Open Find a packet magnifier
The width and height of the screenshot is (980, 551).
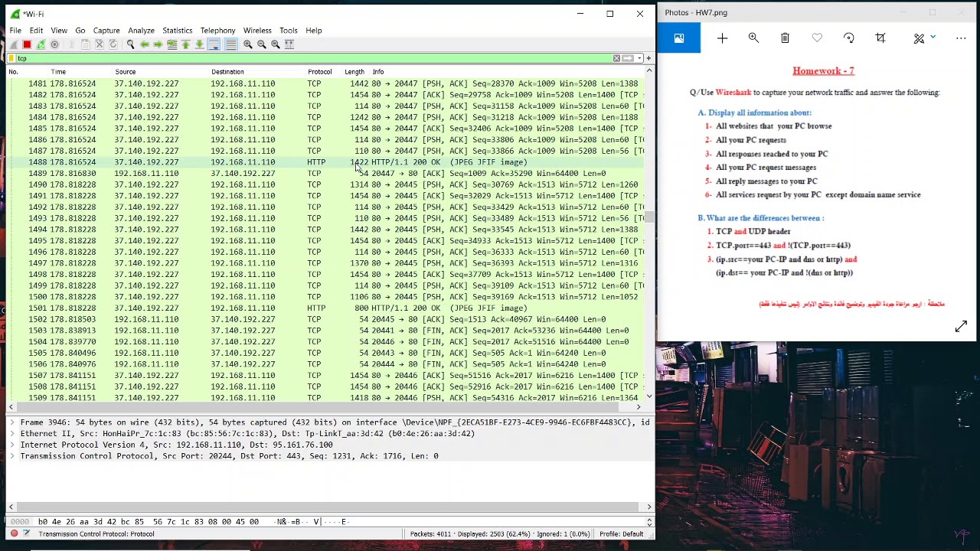(x=130, y=44)
